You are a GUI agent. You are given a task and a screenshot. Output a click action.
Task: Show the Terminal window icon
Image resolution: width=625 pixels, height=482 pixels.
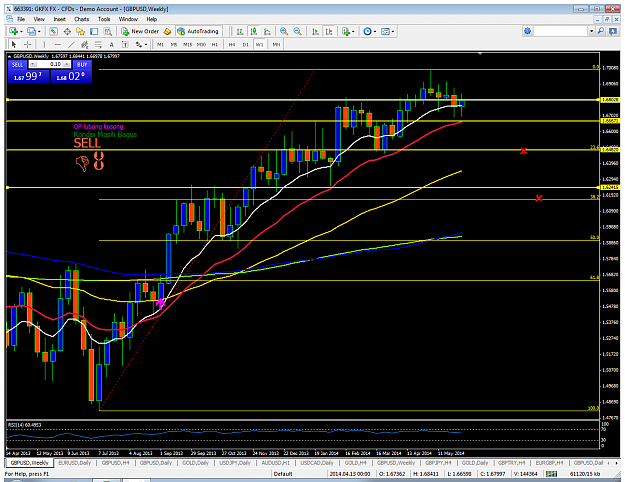click(94, 31)
